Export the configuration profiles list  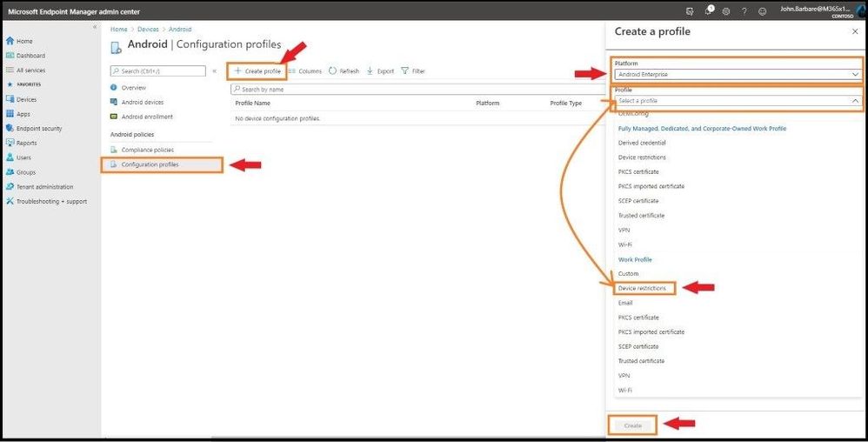380,70
